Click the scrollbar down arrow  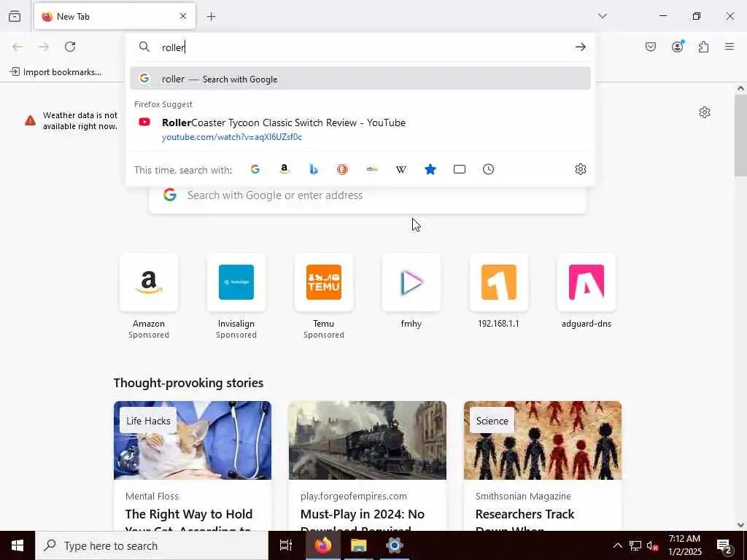[x=740, y=525]
